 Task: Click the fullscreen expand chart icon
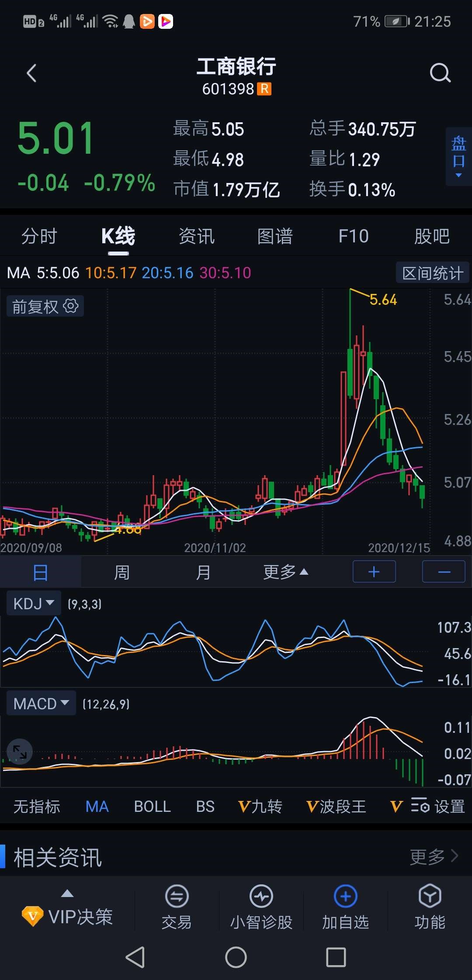[x=20, y=752]
